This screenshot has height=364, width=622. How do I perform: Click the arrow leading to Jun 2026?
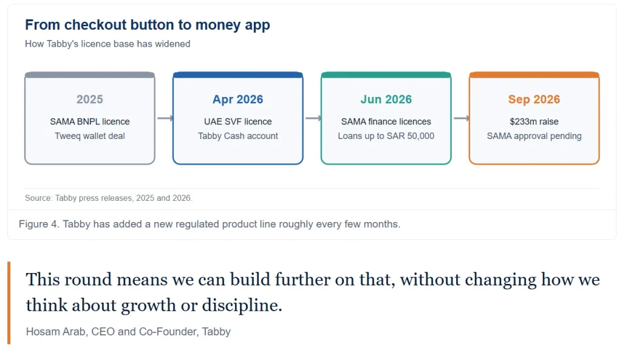click(313, 118)
